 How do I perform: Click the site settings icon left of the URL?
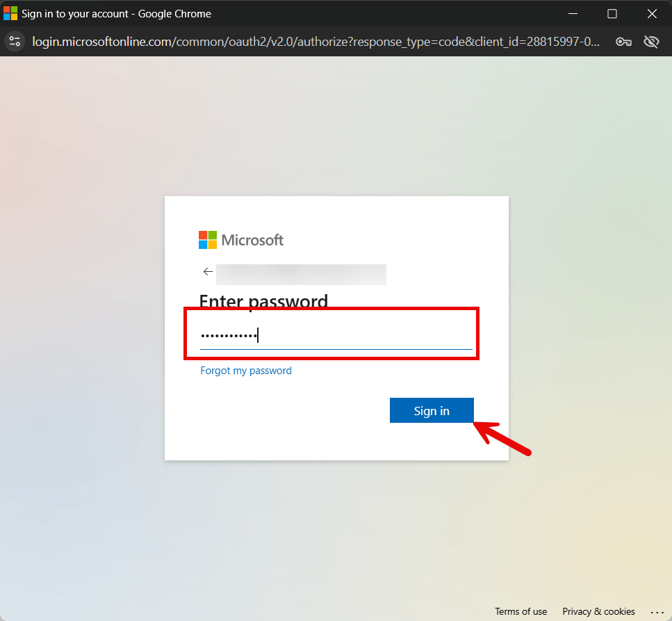tap(15, 41)
